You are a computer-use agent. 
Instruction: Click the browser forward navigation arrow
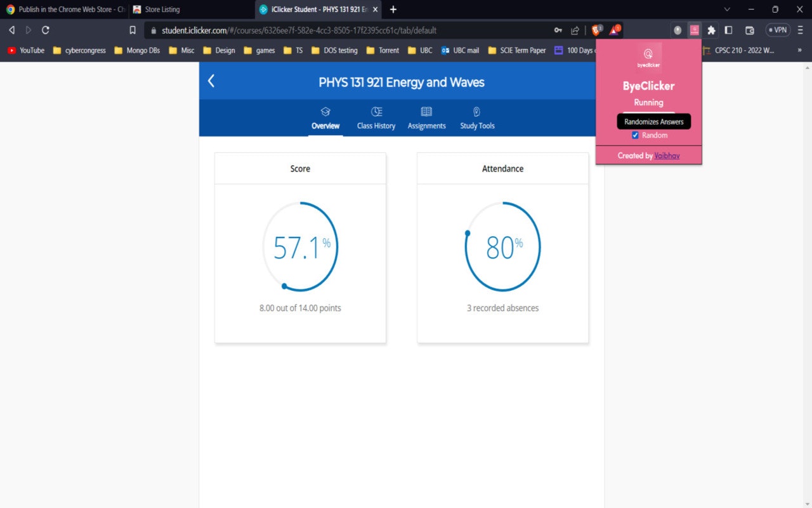pos(29,30)
